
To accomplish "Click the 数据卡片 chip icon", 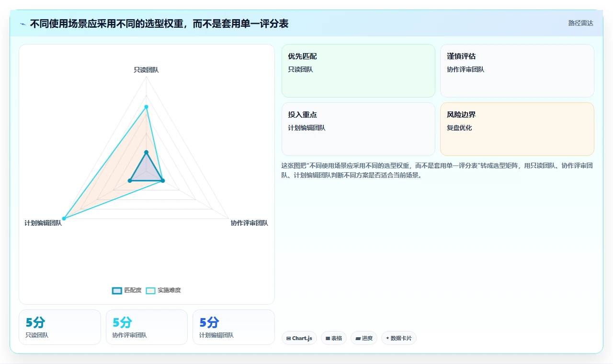I will pos(387,338).
